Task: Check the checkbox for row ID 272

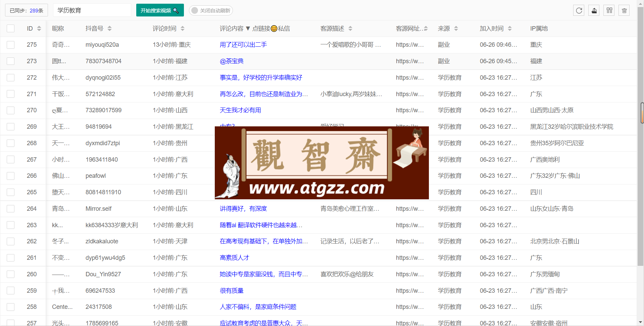Action: [x=11, y=78]
